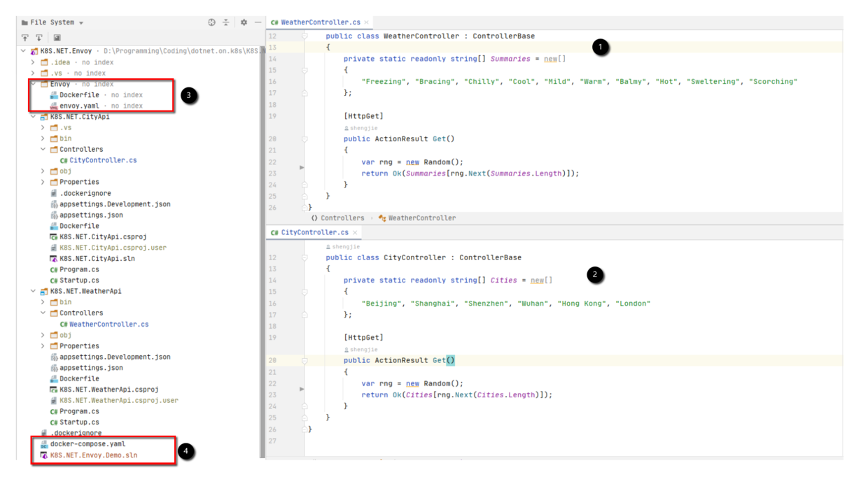Click the WeatherController breadcrumb item
868x484 pixels.
[x=421, y=218]
